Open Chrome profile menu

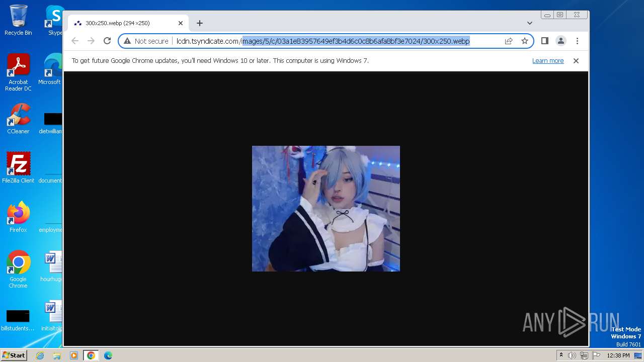click(561, 41)
